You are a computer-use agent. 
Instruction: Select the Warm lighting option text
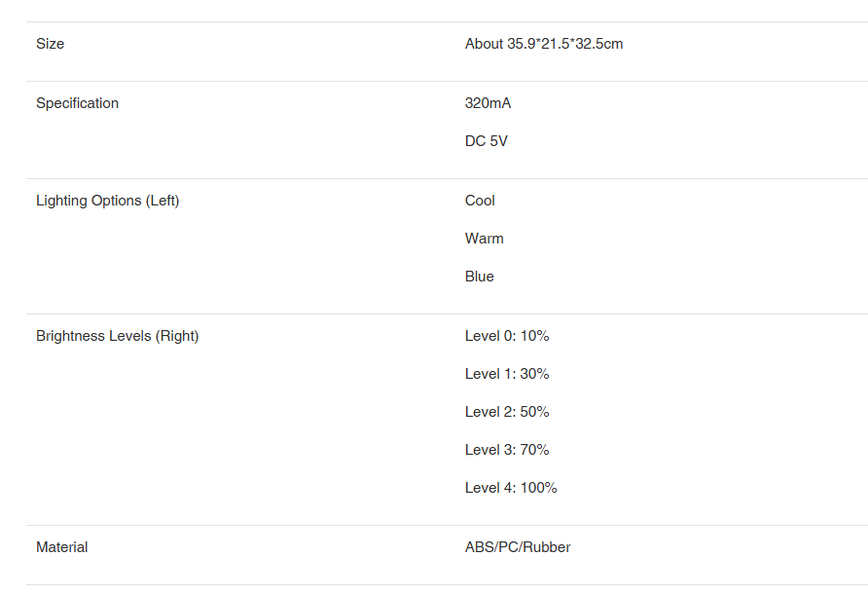(484, 239)
